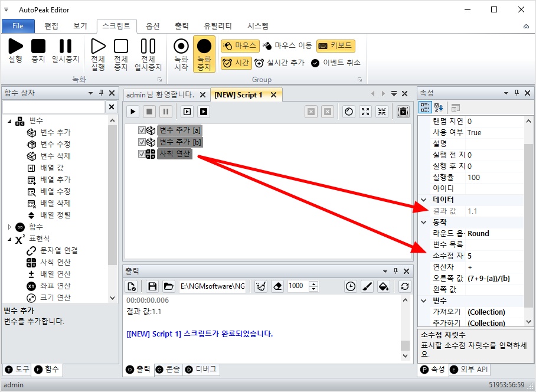Uncheck the 변수 추가 [b] checkbox

(x=142, y=142)
